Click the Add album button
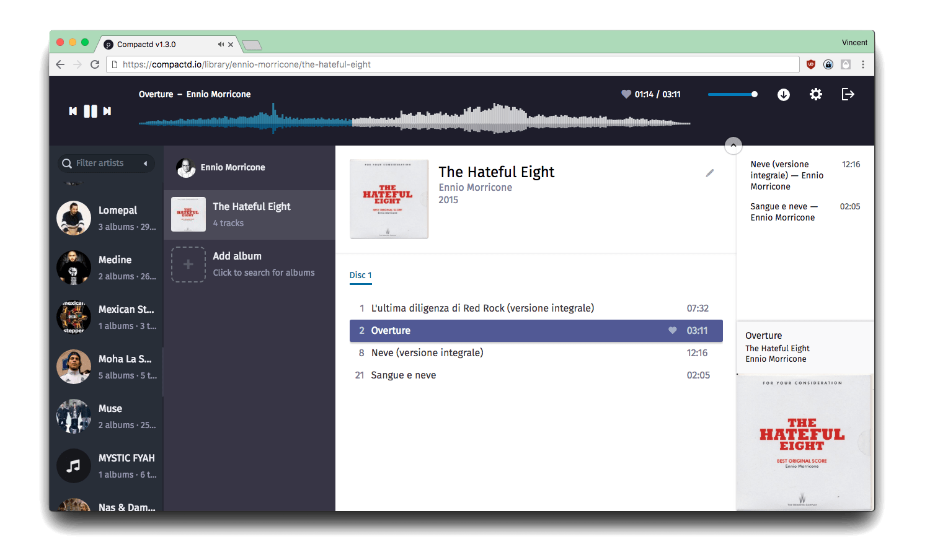This screenshot has width=948, height=560. click(x=249, y=264)
